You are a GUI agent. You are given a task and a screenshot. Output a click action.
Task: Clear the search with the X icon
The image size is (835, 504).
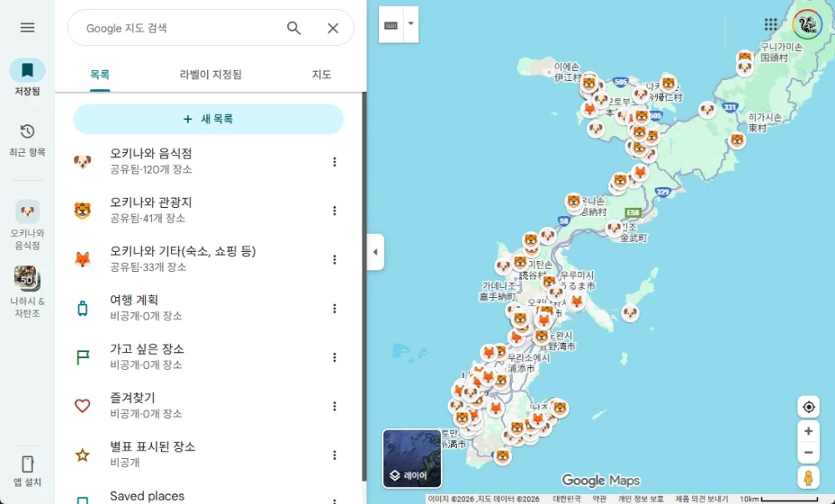tap(332, 28)
